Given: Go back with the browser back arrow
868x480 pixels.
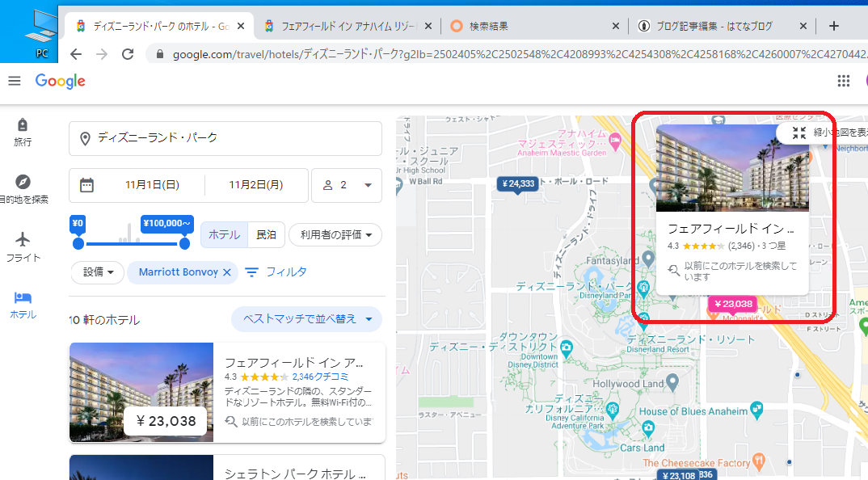Looking at the screenshot, I should [76, 54].
